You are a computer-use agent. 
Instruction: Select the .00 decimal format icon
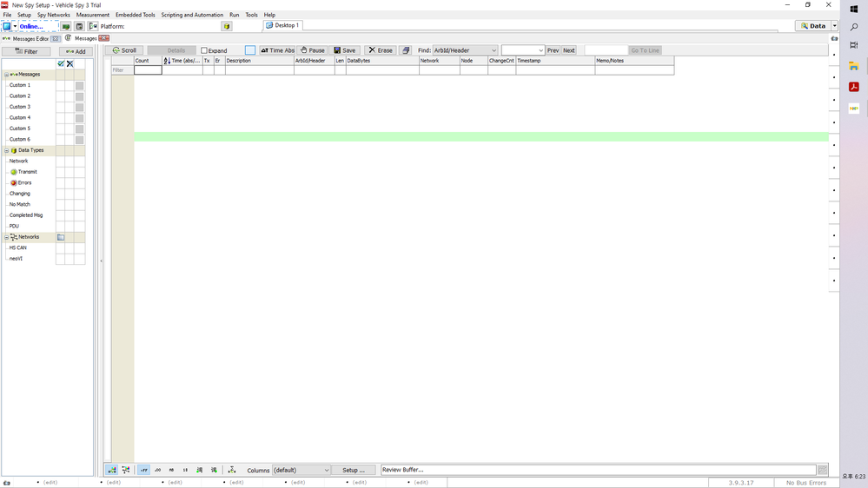point(158,470)
